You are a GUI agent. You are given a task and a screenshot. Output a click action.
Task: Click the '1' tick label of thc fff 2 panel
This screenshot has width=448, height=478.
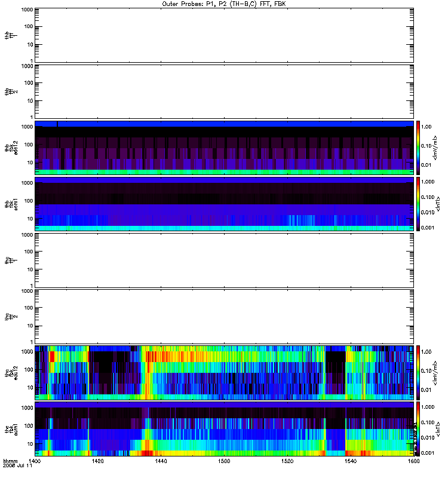pyautogui.click(x=32, y=342)
